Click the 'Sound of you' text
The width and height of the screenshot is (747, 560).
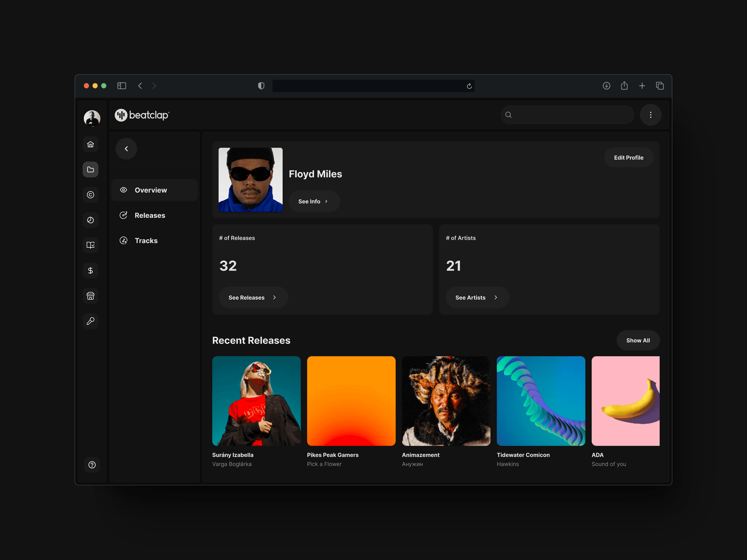pyautogui.click(x=609, y=464)
